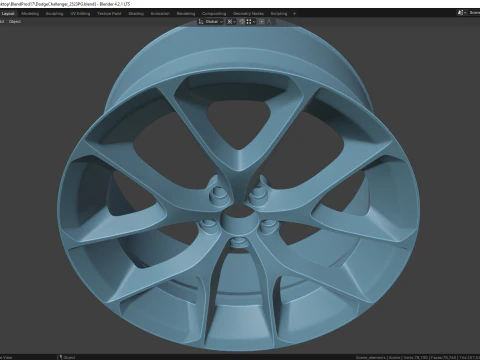
Task: Click the Scene_elements label in status bar
Action: 371,357
